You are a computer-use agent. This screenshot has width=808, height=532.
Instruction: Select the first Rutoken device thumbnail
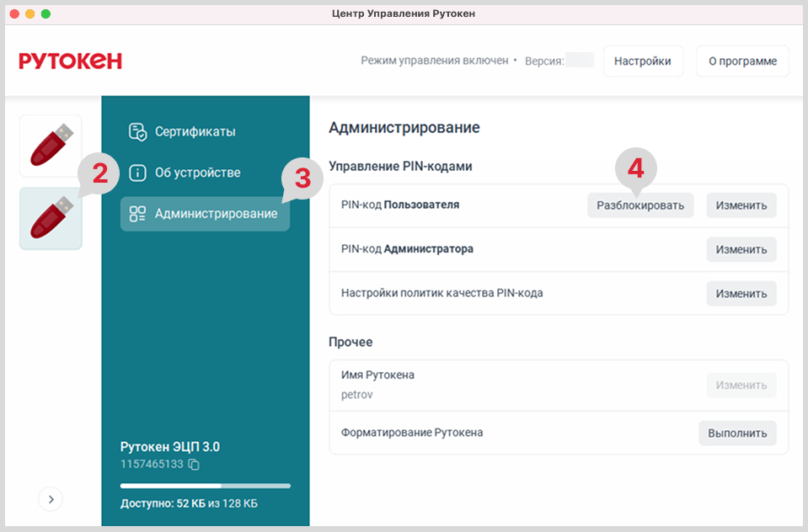[51, 146]
